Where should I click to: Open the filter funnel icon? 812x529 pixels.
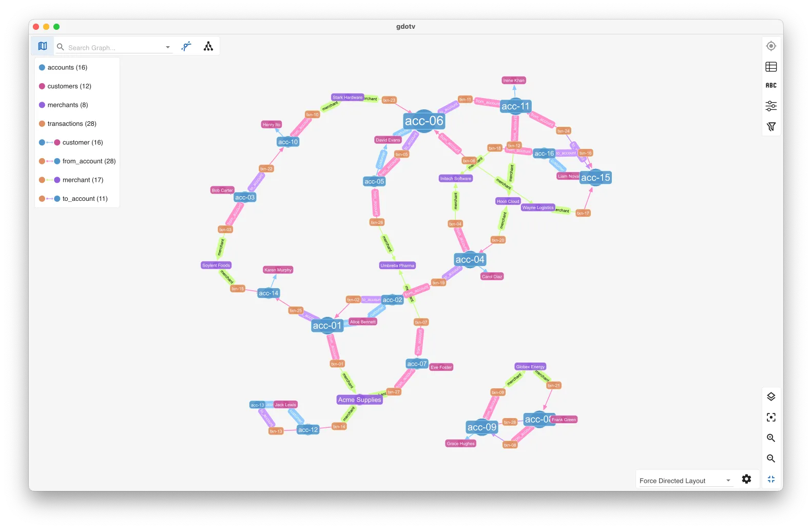click(771, 126)
